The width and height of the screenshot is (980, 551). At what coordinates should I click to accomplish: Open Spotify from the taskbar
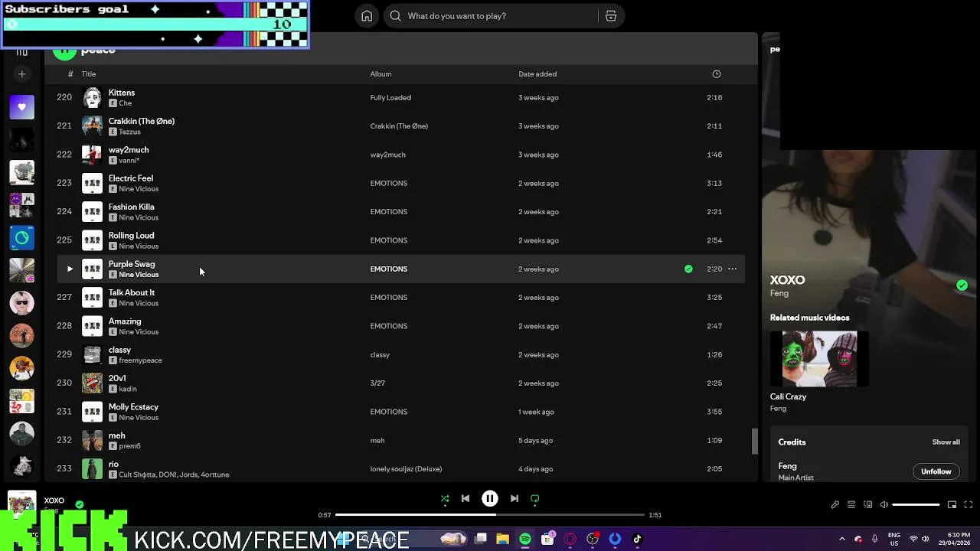525,540
